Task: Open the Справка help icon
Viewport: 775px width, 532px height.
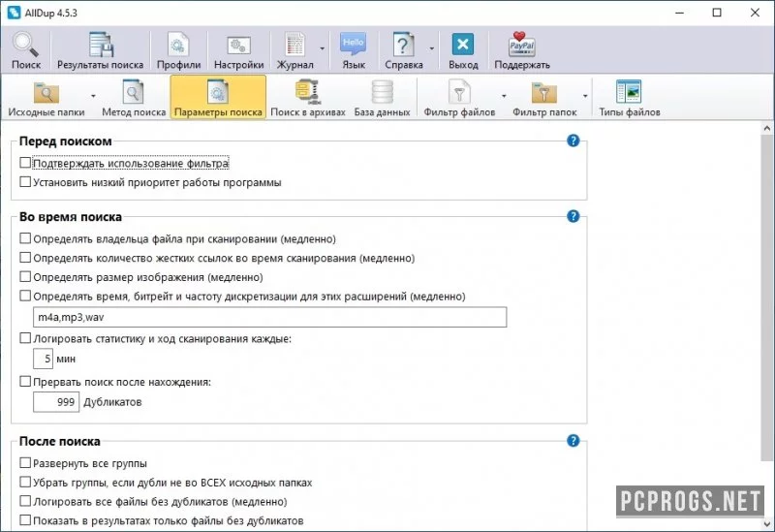Action: click(403, 45)
